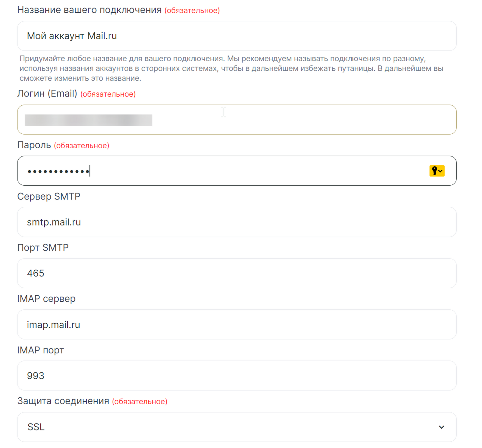Click the 'Название вашего подключения' label
The height and width of the screenshot is (448, 482).
coord(89,10)
